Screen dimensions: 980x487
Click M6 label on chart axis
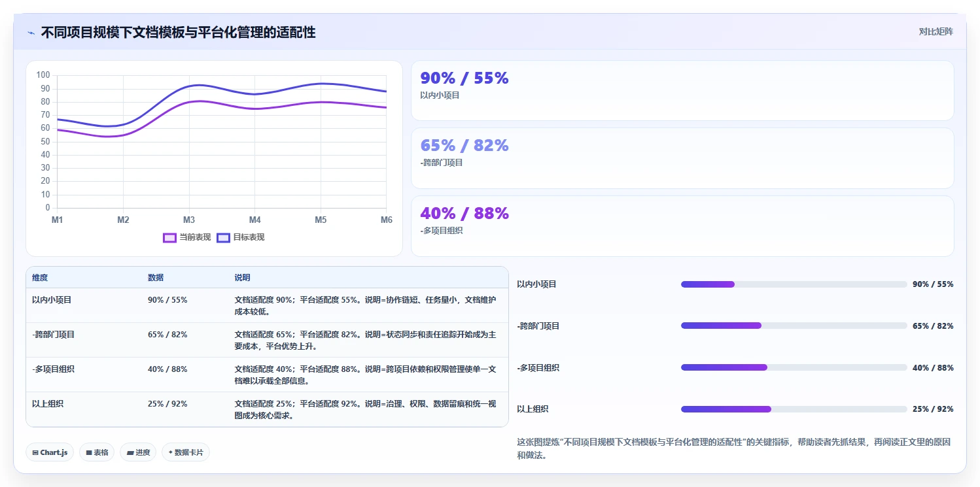click(x=386, y=220)
